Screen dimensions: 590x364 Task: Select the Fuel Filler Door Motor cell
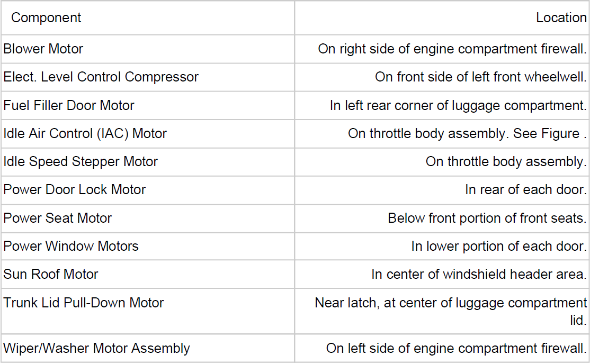(x=69, y=105)
